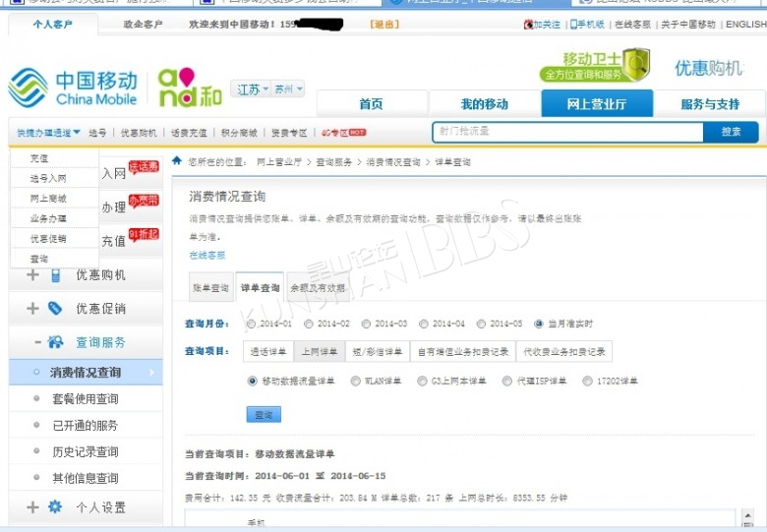Click the HOT badge next to 4G专区
This screenshot has height=532, width=767.
(357, 133)
